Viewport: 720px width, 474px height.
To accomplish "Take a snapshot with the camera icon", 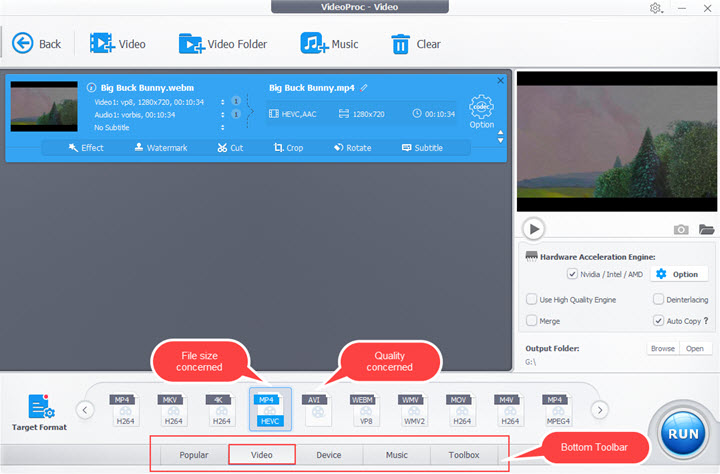I will pyautogui.click(x=681, y=229).
